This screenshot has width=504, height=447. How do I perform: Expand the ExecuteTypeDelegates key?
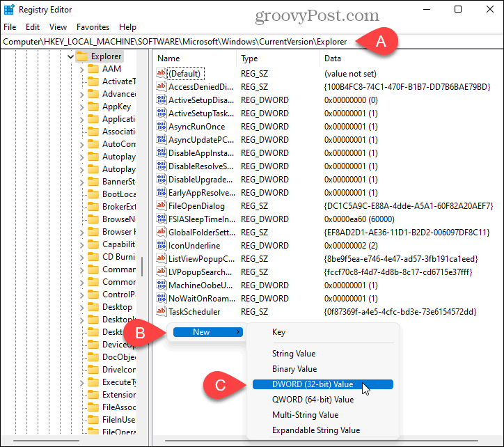[81, 383]
